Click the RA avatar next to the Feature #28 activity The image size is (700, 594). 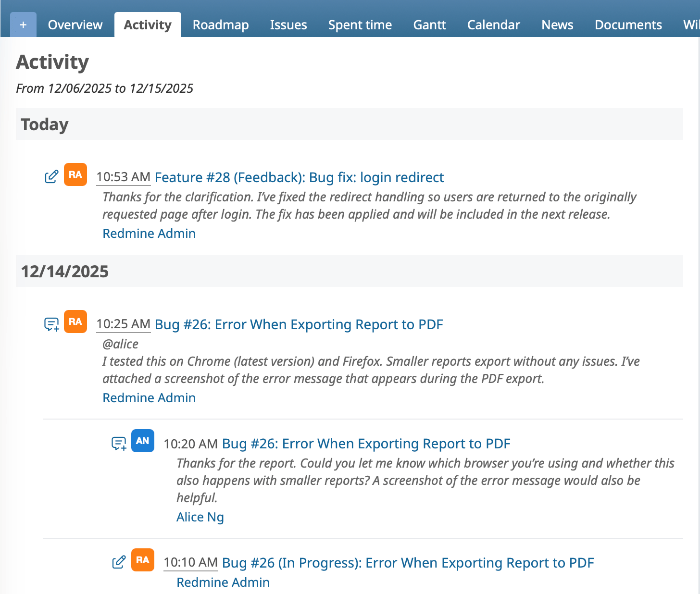(x=75, y=174)
